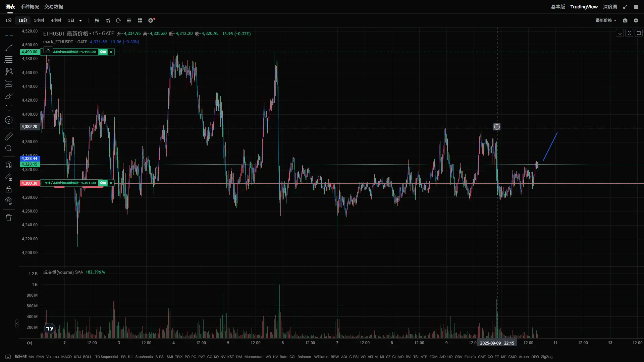The height and width of the screenshot is (362, 644).
Task: Take a chart snapshot with camera icon
Action: [x=625, y=20]
